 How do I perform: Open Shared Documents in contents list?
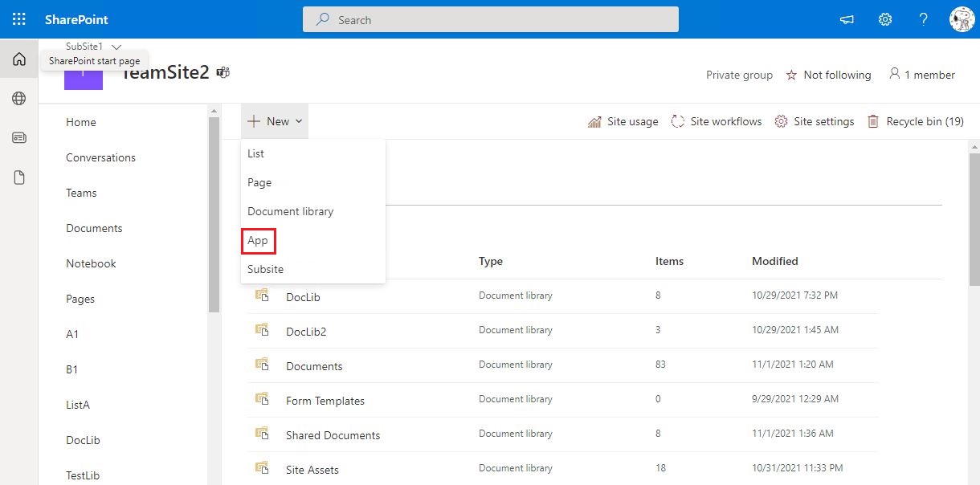(x=333, y=435)
